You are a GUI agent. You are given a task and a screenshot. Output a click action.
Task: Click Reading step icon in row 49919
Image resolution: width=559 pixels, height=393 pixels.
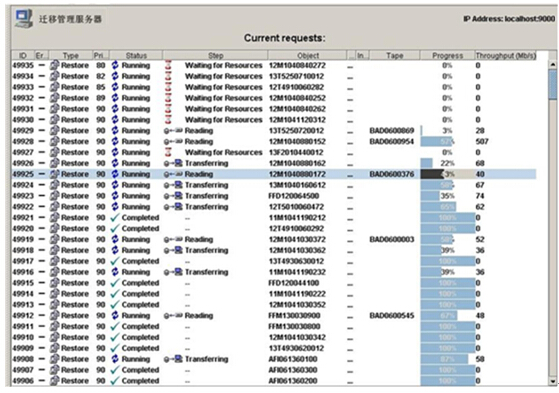click(173, 239)
